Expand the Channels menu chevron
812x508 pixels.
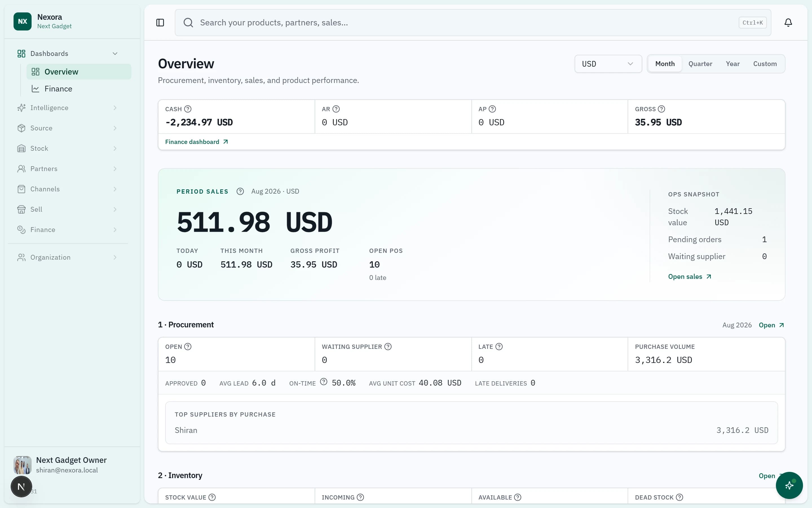tap(115, 189)
